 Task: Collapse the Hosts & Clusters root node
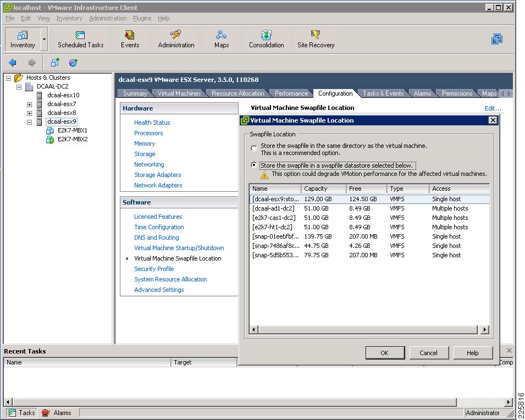[9, 78]
